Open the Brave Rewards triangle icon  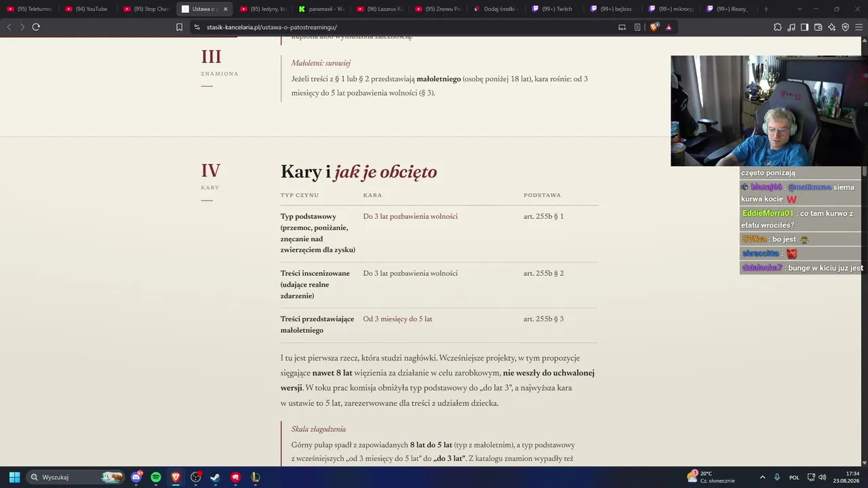pyautogui.click(x=669, y=27)
